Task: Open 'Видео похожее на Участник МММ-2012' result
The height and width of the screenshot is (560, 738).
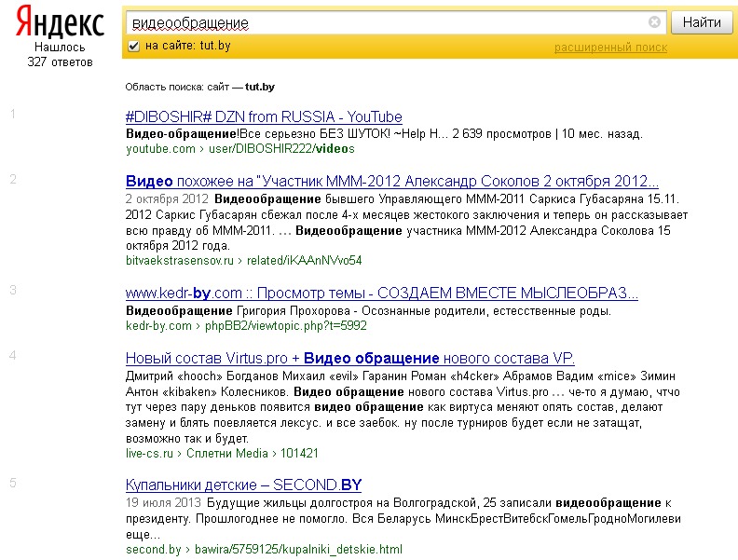Action: [x=392, y=181]
